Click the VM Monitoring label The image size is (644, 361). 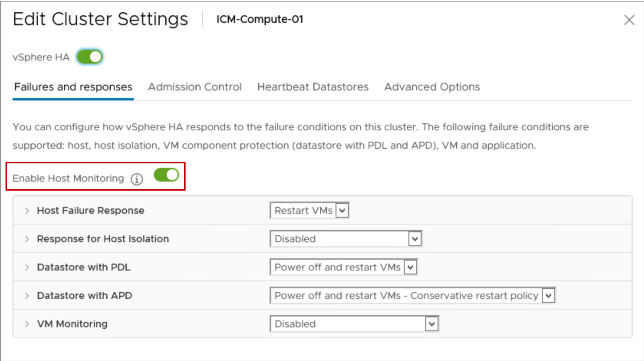(72, 324)
